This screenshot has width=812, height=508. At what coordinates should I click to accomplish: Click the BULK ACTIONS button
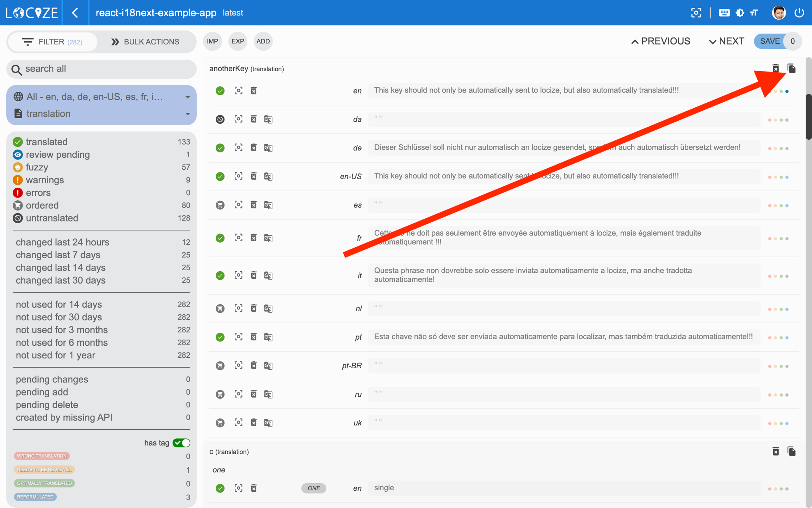(x=145, y=42)
